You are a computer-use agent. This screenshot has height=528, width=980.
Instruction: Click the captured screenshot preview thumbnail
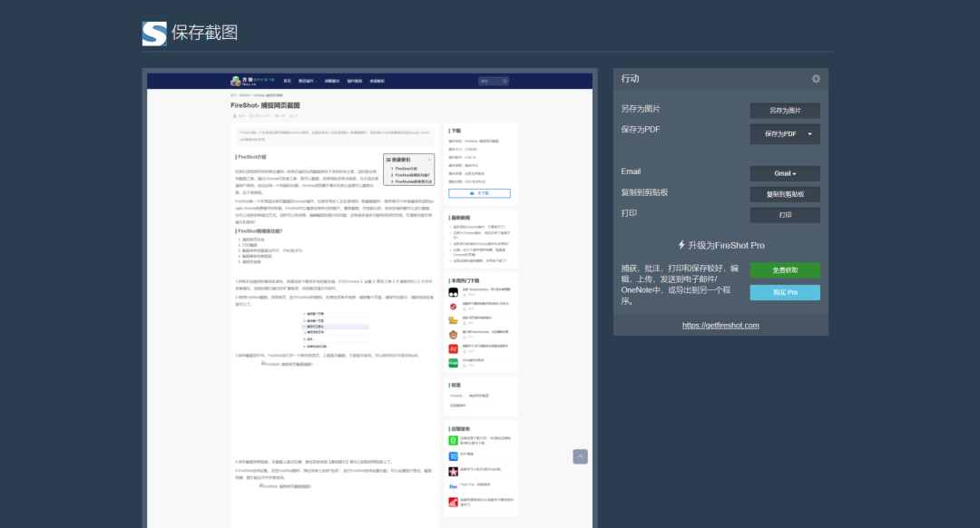369,300
